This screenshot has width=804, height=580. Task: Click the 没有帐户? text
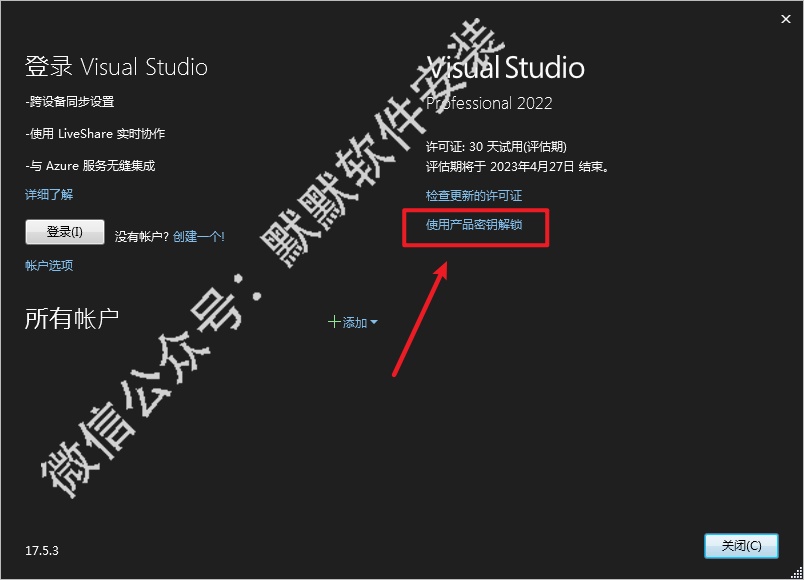142,236
